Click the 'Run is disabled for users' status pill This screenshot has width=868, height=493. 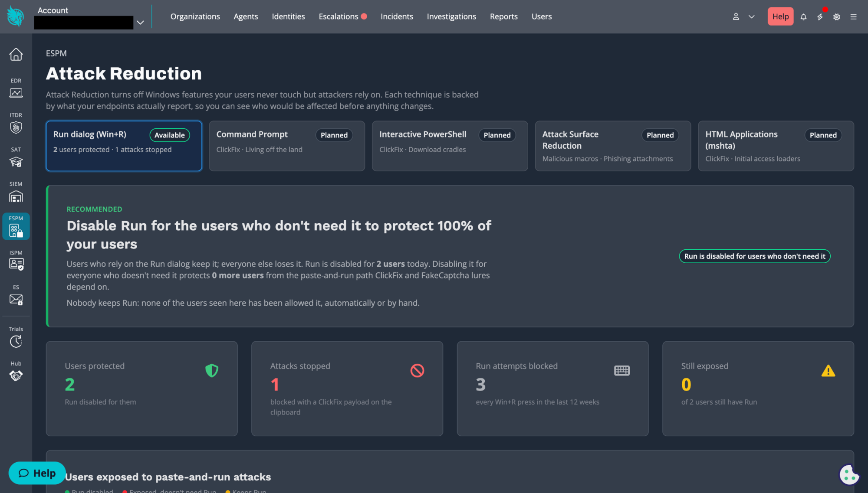tap(755, 256)
